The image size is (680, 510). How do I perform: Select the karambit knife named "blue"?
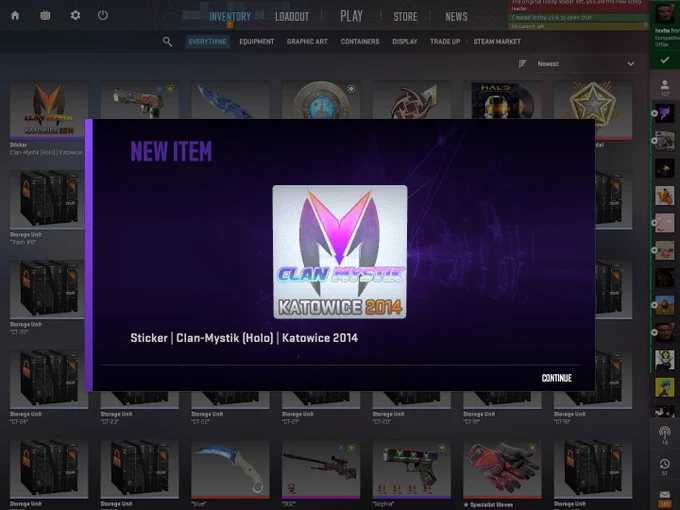coord(230,469)
